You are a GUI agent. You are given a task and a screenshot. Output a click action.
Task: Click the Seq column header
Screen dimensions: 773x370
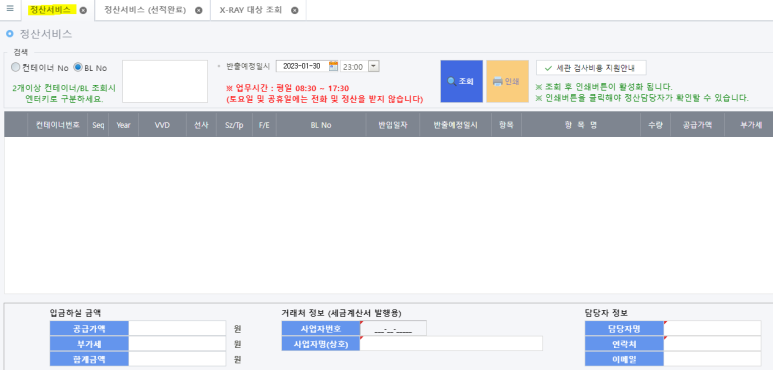[98, 125]
